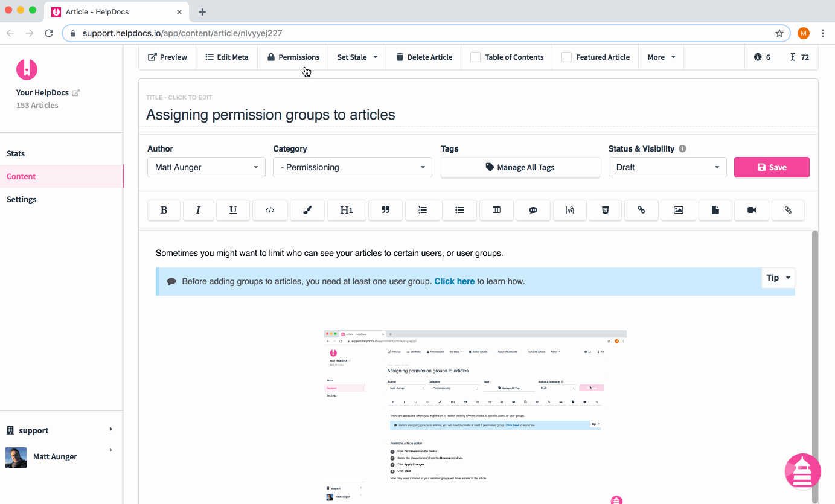The height and width of the screenshot is (504, 835).
Task: Open the Status & Visibility Draft dropdown
Action: coord(667,167)
